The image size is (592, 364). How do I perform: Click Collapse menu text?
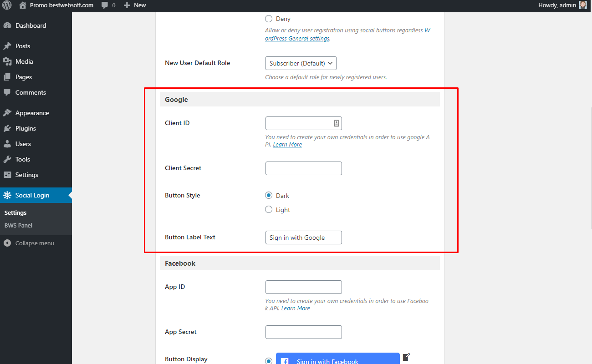coord(35,243)
